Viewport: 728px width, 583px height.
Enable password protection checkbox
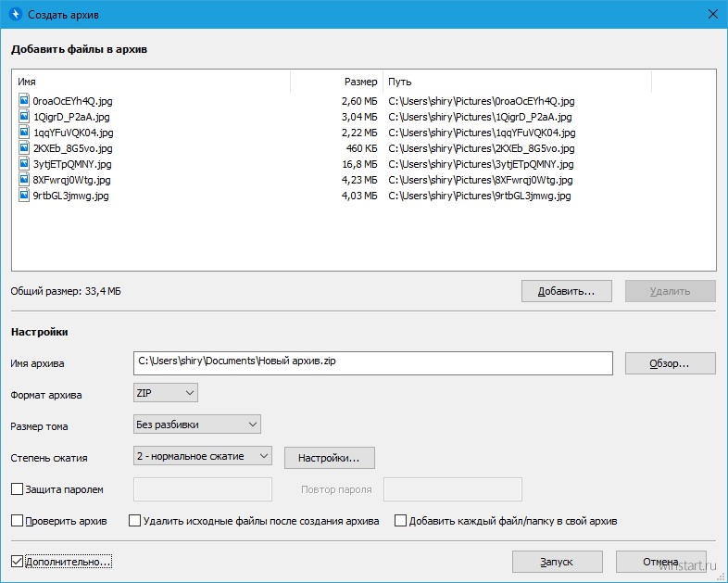17,489
